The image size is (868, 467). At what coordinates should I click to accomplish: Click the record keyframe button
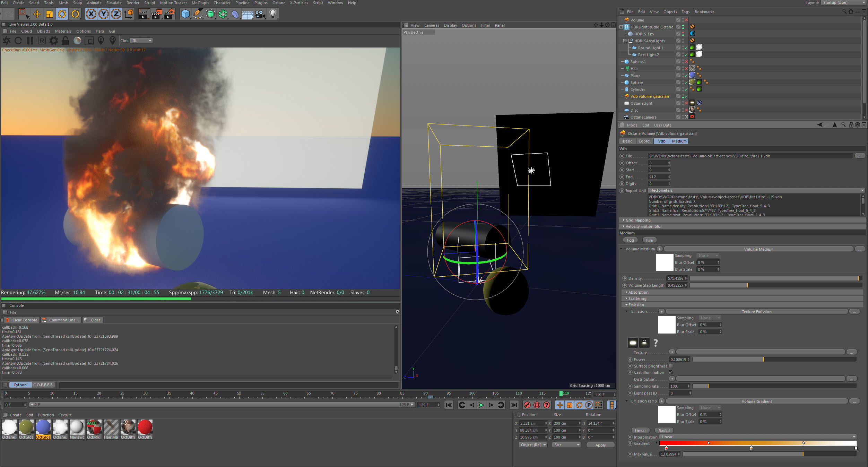coord(527,405)
